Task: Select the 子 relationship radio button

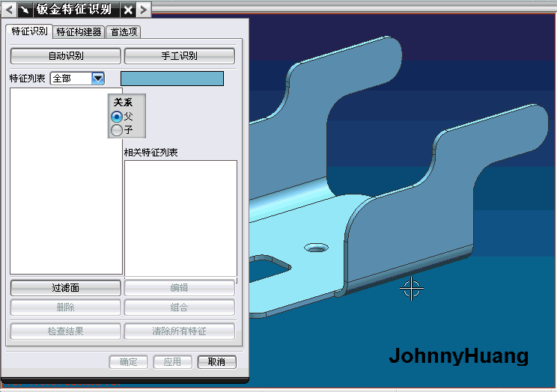Action: pos(117,130)
